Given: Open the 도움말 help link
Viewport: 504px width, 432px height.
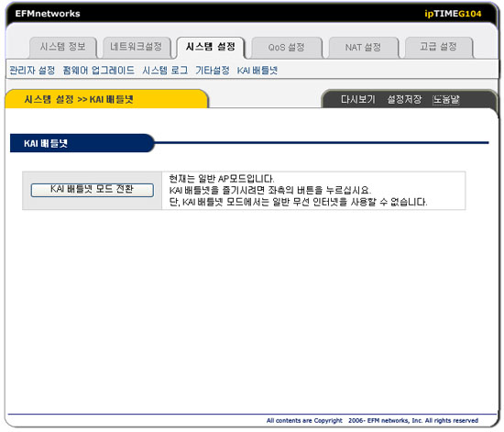Looking at the screenshot, I should pyautogui.click(x=446, y=100).
